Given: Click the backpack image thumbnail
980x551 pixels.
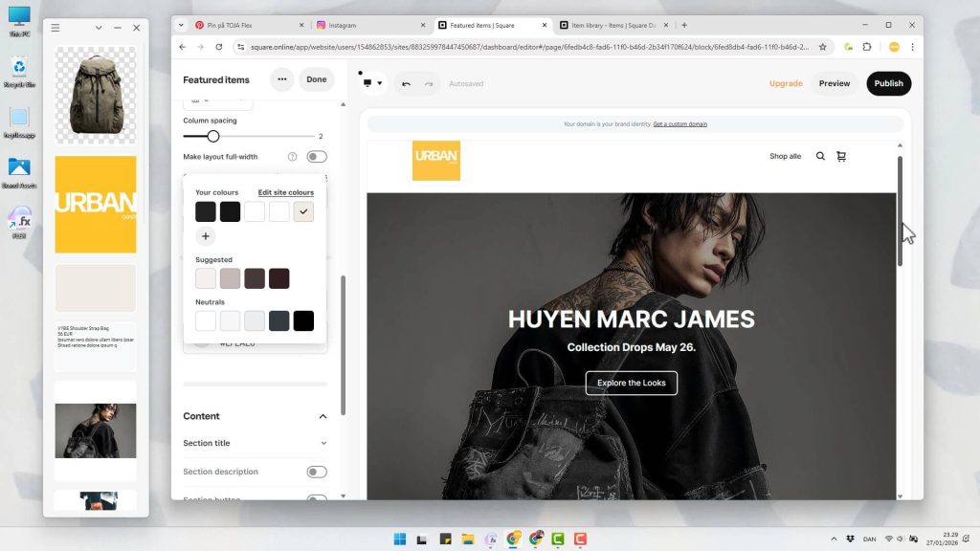Looking at the screenshot, I should [x=96, y=94].
